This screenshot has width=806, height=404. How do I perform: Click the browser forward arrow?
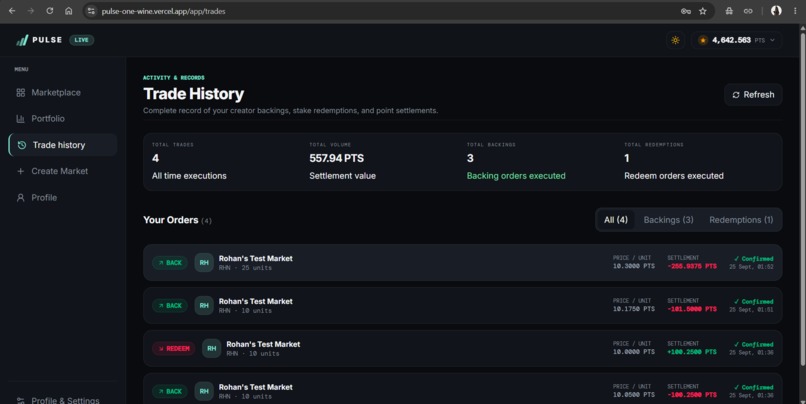tap(31, 11)
